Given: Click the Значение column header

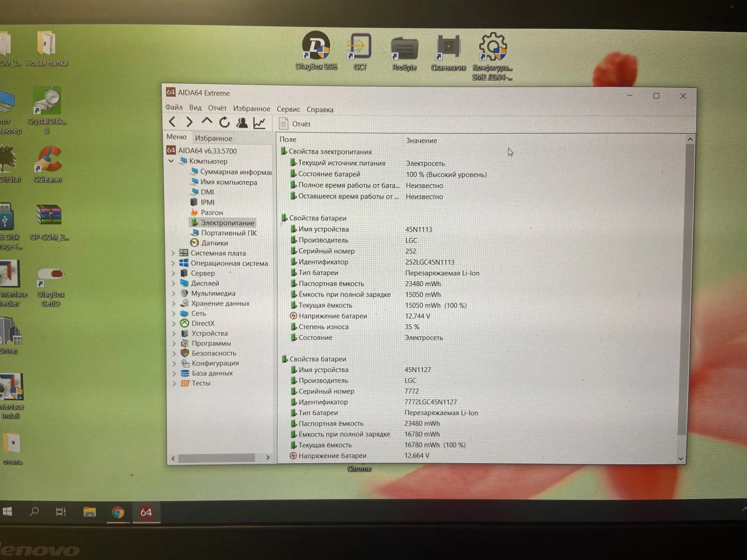Looking at the screenshot, I should pos(421,141).
